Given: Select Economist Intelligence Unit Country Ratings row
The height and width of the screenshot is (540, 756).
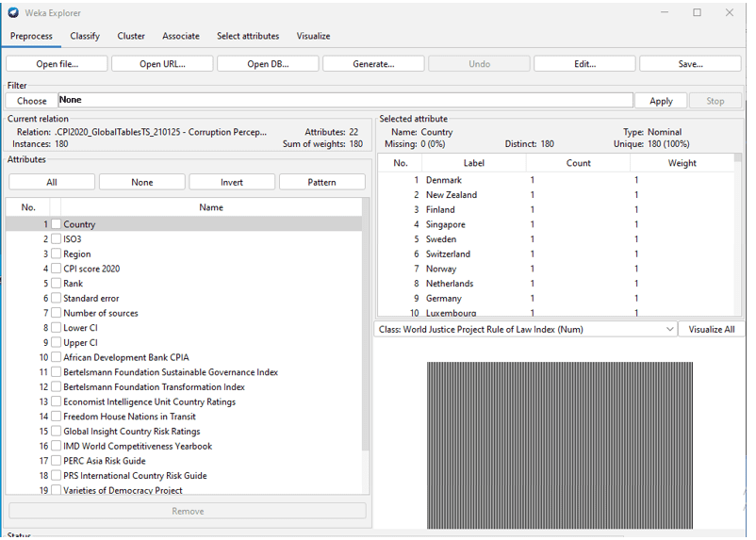Looking at the screenshot, I should (184, 401).
